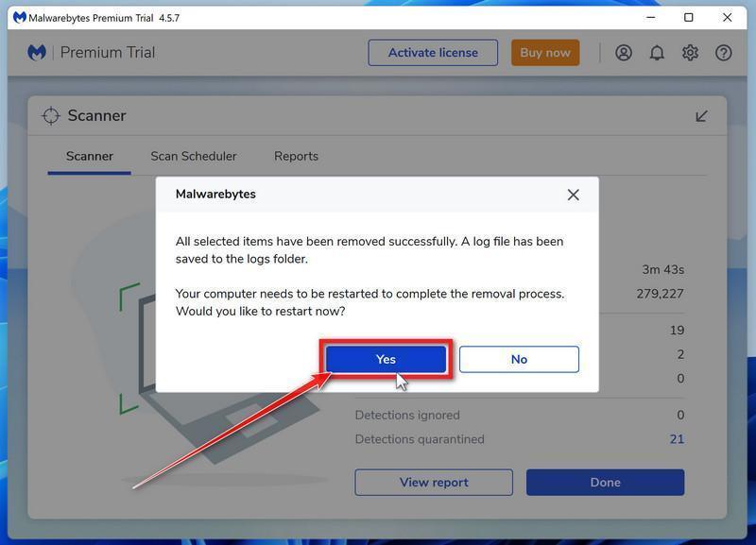
Task: Click the View report button
Action: [434, 483]
